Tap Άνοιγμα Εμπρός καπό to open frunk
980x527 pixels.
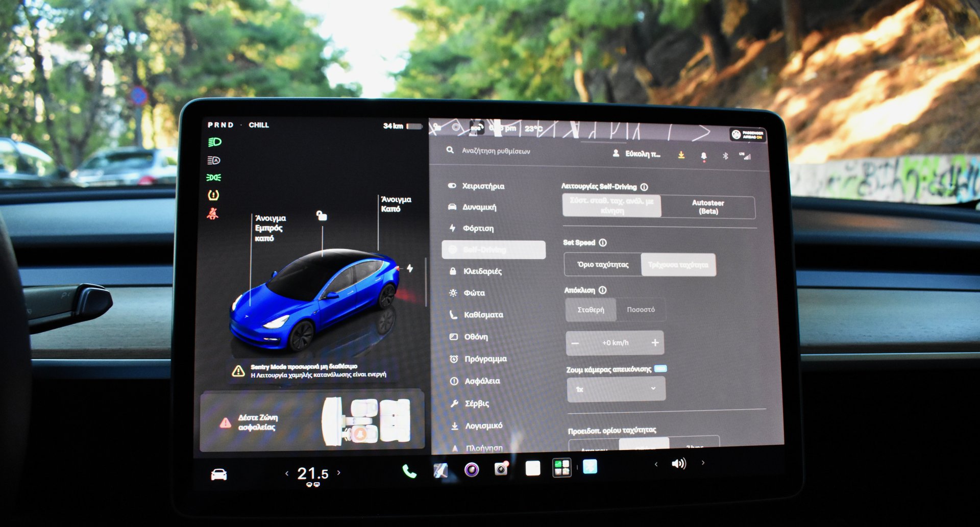[269, 228]
